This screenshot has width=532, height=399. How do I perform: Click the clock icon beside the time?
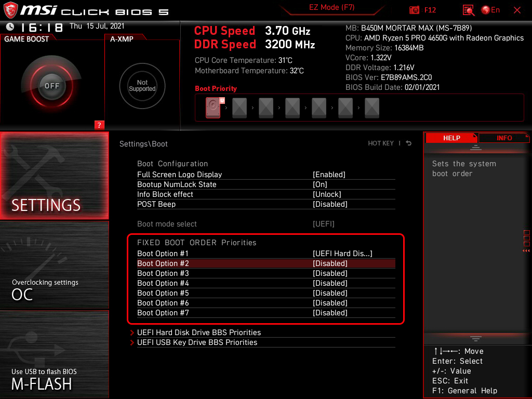click(10, 26)
